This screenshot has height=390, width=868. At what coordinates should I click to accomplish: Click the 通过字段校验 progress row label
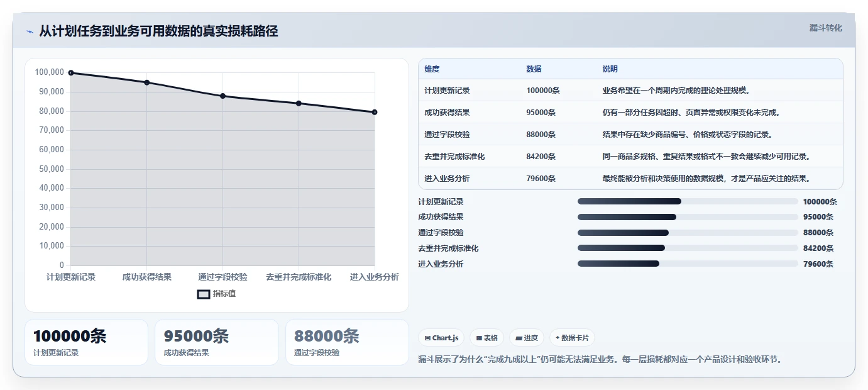pyautogui.click(x=441, y=233)
